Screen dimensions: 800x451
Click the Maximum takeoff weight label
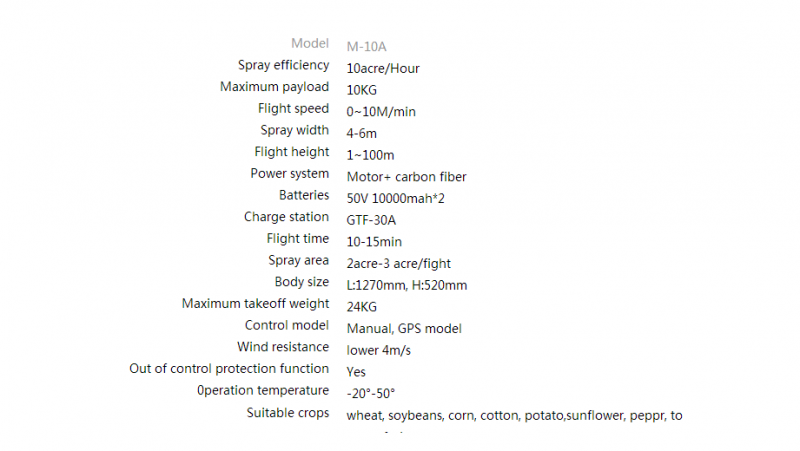point(255,304)
